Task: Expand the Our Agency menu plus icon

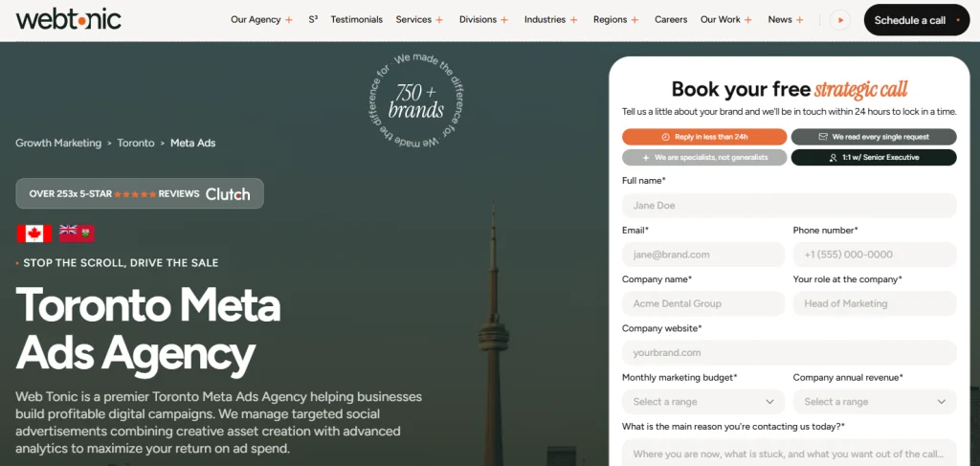Action: tap(289, 20)
